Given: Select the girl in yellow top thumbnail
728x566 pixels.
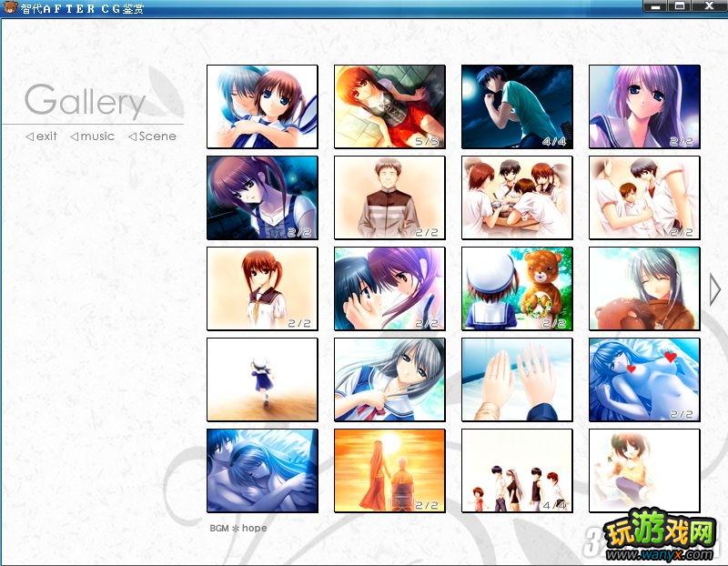Looking at the screenshot, I should click(x=644, y=470).
